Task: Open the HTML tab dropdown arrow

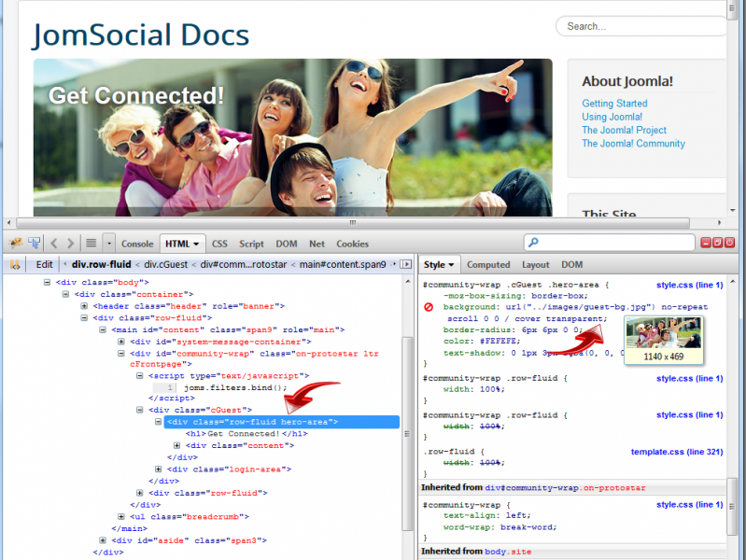Action: 196,244
